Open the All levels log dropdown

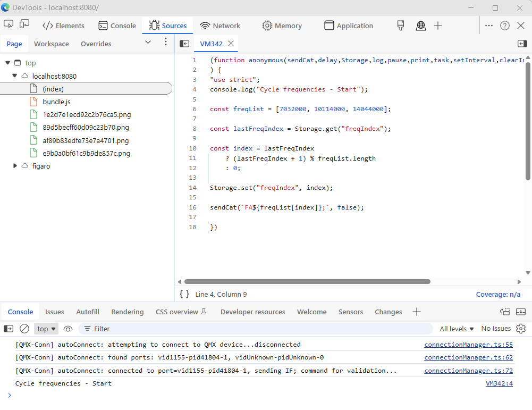tap(457, 329)
